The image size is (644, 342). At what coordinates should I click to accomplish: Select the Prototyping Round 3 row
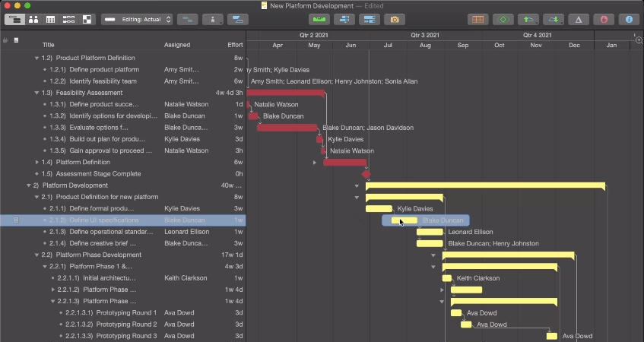tap(123, 336)
